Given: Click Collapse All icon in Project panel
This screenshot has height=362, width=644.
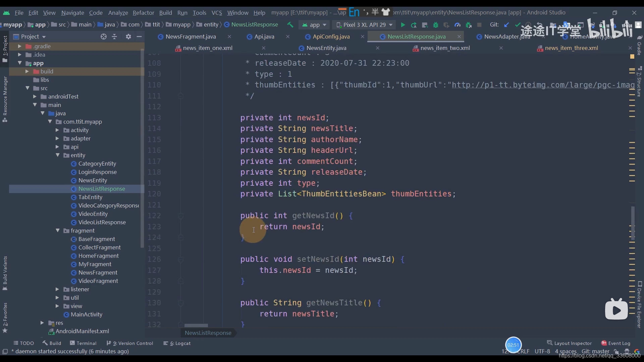Looking at the screenshot, I should pos(114,37).
